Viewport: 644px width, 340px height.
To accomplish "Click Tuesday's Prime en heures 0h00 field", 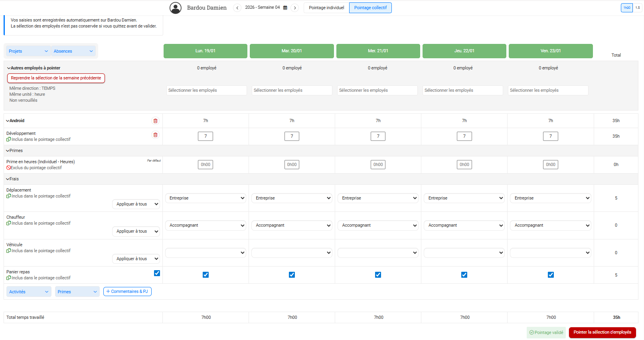I will [292, 165].
